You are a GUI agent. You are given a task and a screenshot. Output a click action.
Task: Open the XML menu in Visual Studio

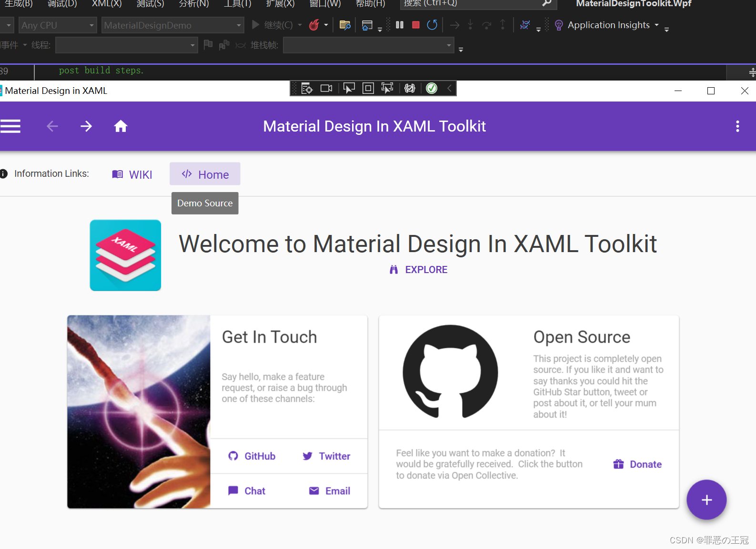pos(107,3)
